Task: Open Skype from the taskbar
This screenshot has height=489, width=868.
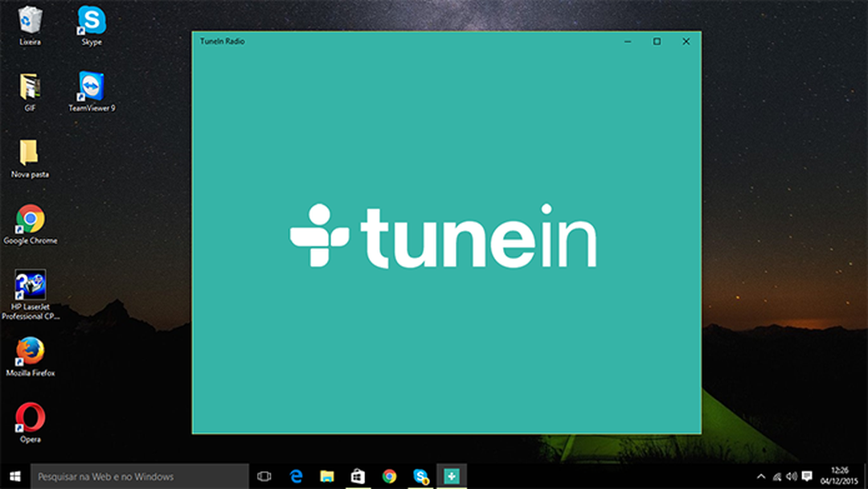Action: (x=420, y=476)
